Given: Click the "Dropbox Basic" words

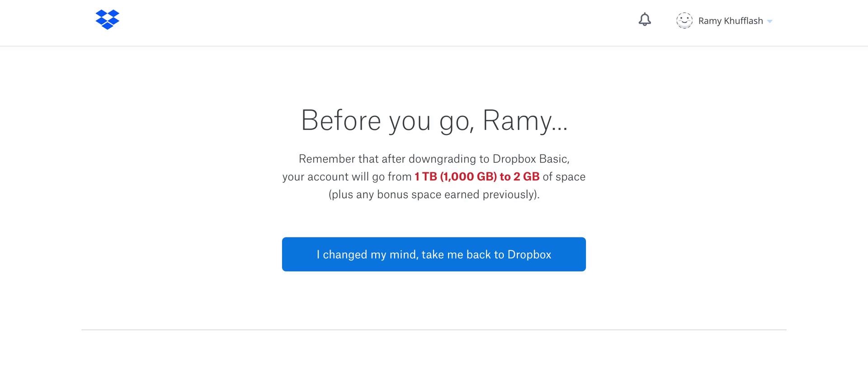Looking at the screenshot, I should coord(530,159).
